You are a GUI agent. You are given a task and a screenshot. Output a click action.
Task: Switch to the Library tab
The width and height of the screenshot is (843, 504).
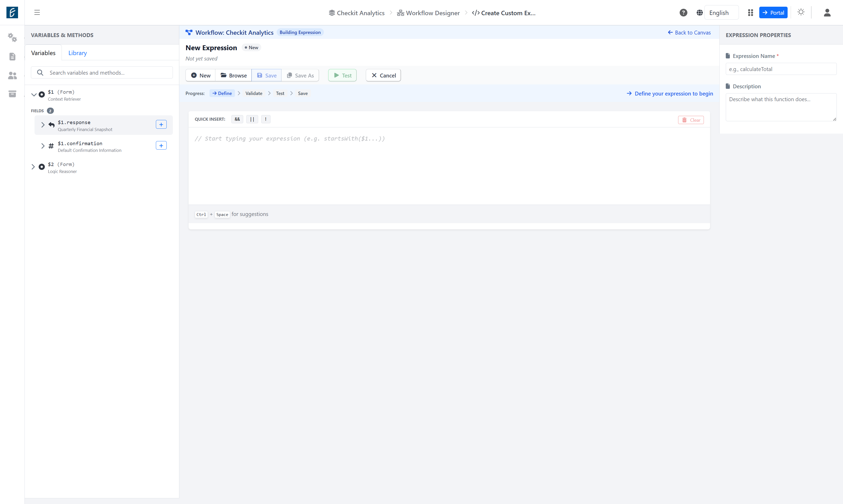[78, 53]
